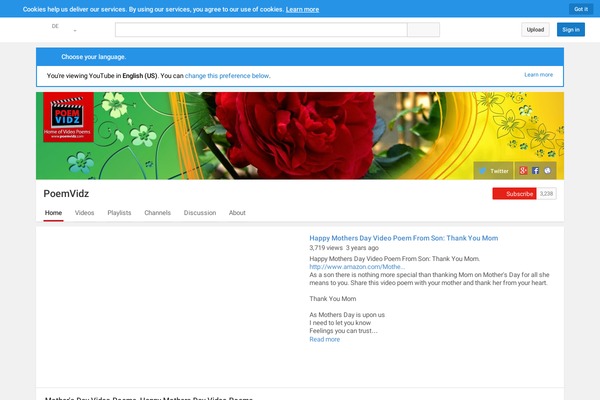
Task: Subscribe to PoemVidz channel
Action: coord(515,194)
